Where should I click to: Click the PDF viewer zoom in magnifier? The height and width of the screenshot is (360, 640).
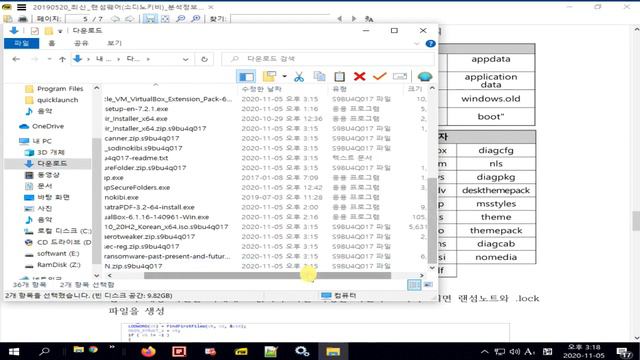(x=196, y=19)
